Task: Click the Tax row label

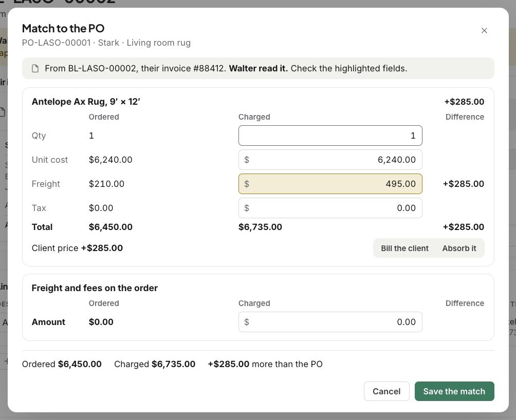Action: click(39, 208)
